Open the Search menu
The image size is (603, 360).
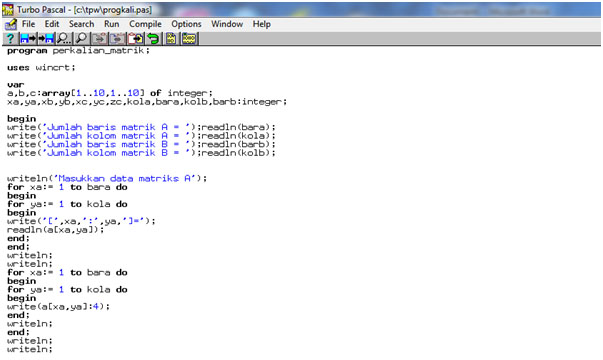(81, 24)
